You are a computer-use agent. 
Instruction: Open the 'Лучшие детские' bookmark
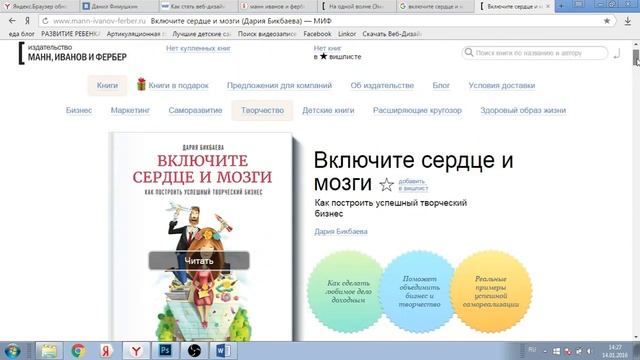(x=202, y=34)
